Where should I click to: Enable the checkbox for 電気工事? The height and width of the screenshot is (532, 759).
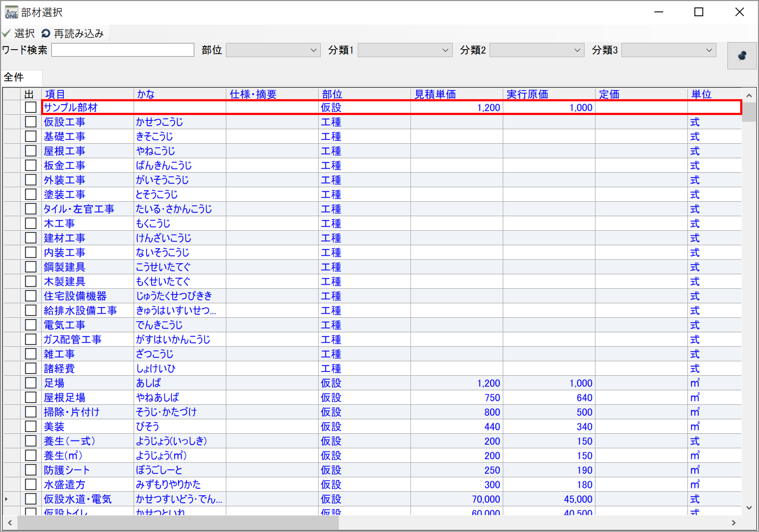point(30,325)
